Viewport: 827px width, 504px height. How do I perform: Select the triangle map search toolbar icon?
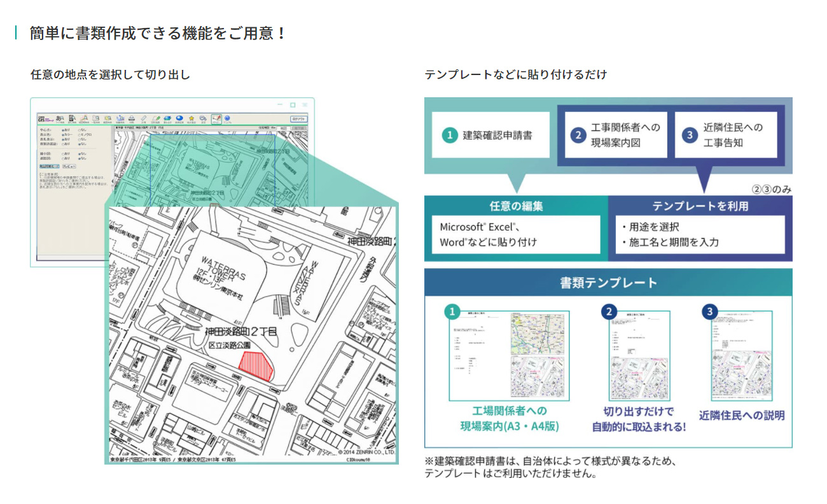pos(84,118)
